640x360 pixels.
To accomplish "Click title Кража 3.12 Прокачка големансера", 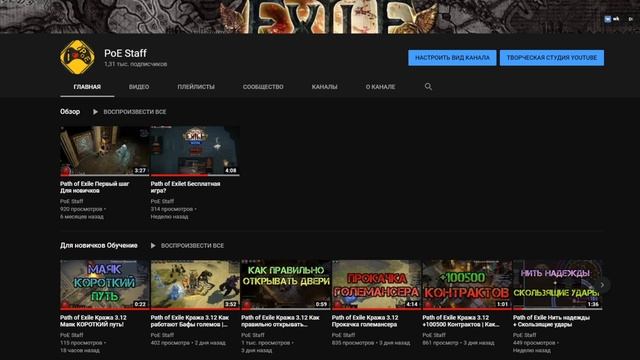I will coord(365,321).
